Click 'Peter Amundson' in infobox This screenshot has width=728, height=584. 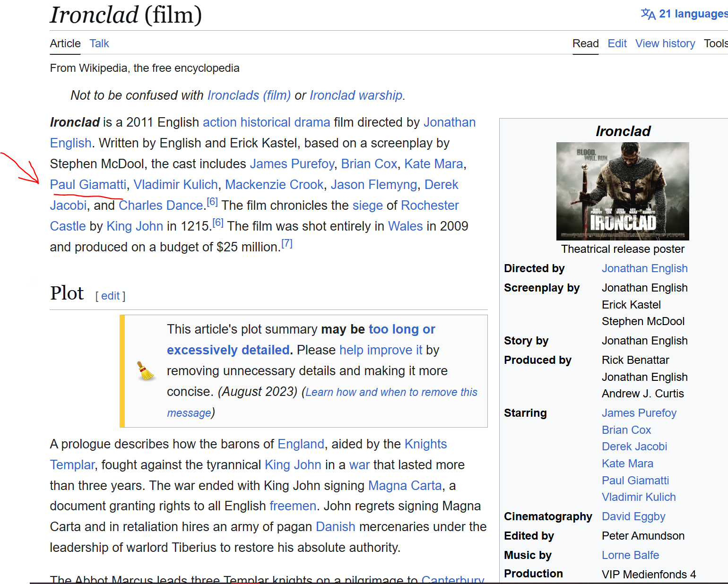click(643, 536)
